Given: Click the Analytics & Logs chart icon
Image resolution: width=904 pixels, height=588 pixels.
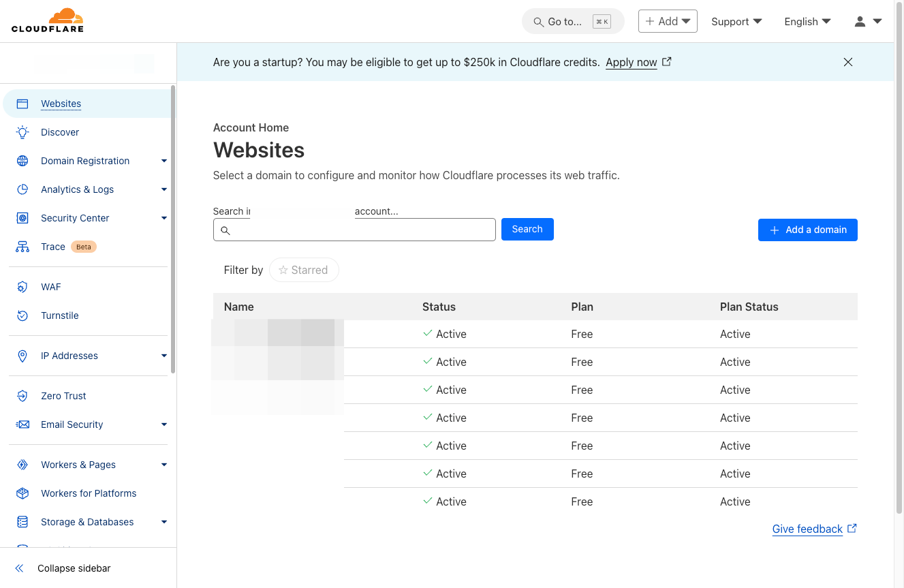Looking at the screenshot, I should (x=22, y=189).
